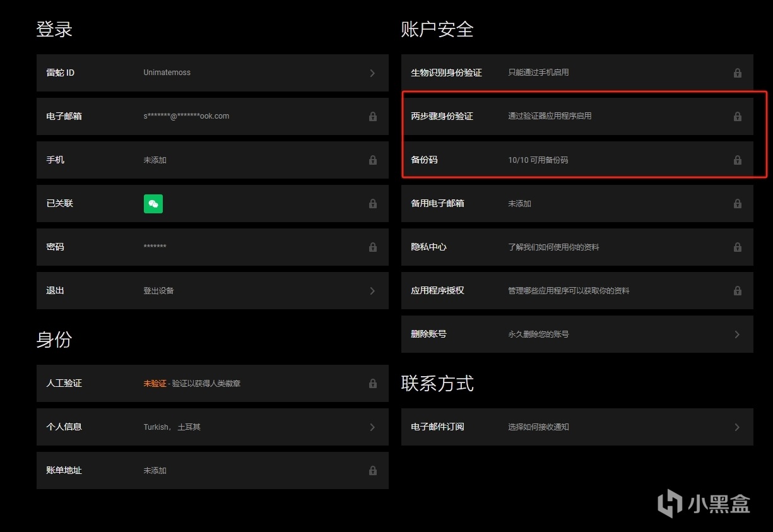Click the Unimatemoss ID value
Screen dimensions: 773x532
[167, 73]
